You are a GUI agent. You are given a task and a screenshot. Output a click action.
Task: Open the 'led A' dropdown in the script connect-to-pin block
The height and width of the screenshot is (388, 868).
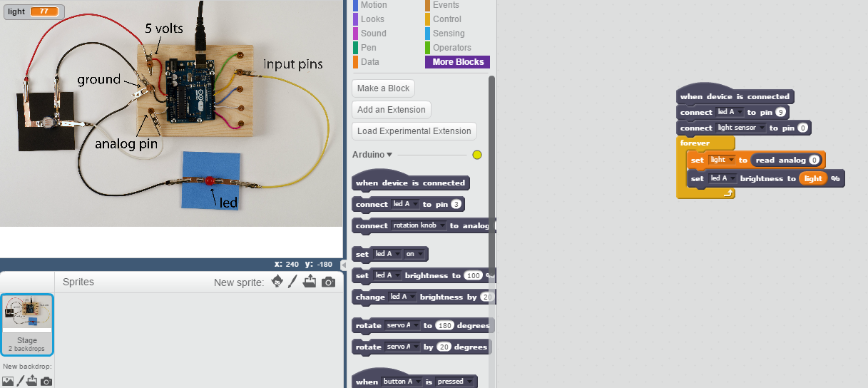tap(730, 112)
